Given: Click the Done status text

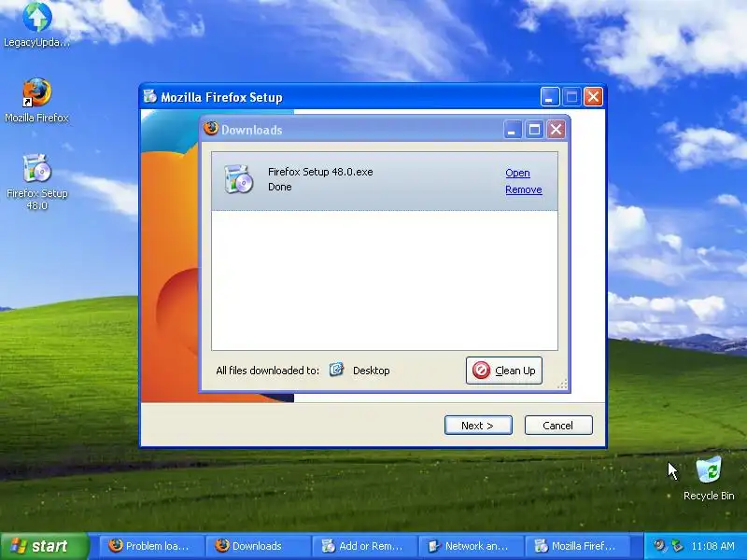Looking at the screenshot, I should pyautogui.click(x=279, y=188).
